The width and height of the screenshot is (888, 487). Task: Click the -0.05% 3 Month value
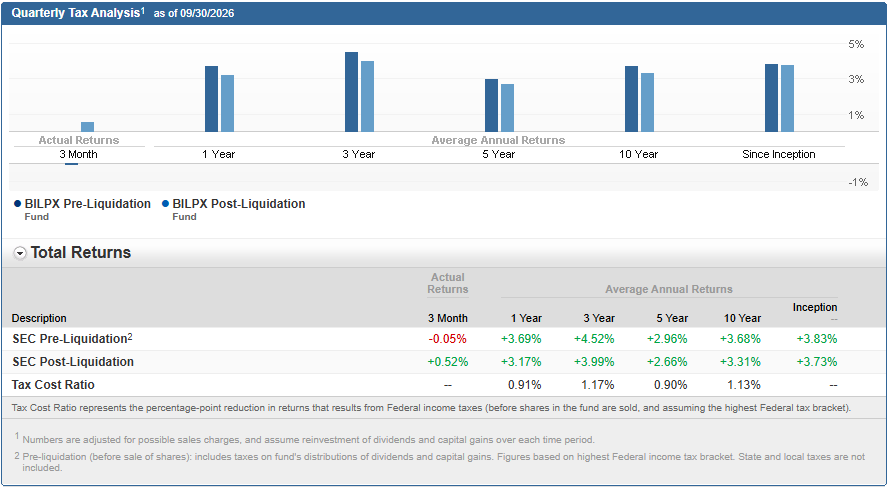[448, 339]
